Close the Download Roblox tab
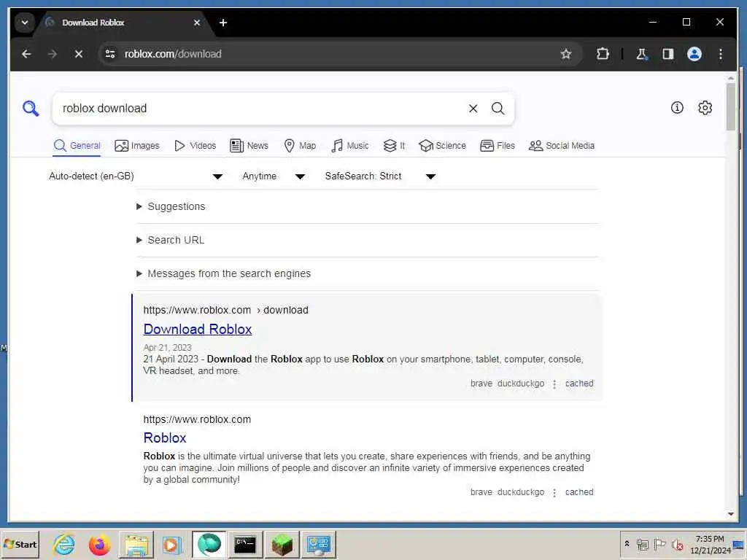This screenshot has height=560, width=747. (x=197, y=23)
